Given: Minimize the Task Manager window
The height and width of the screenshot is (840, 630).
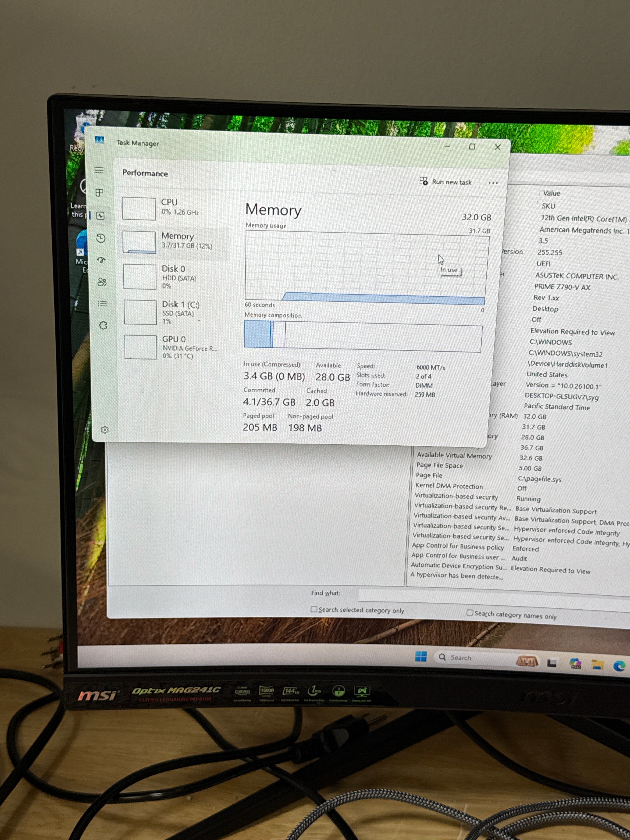Looking at the screenshot, I should pos(447,146).
